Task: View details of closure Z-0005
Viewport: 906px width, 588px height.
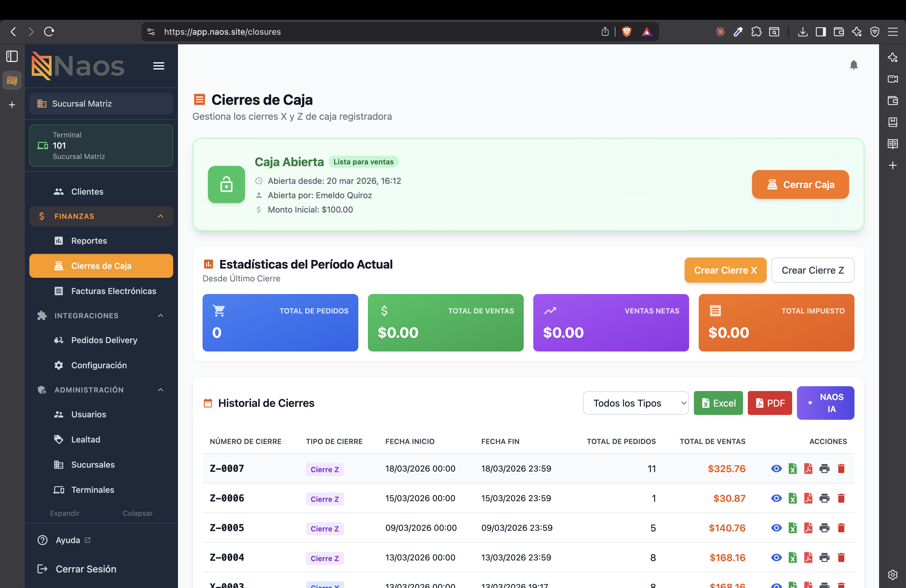Action: click(x=776, y=528)
